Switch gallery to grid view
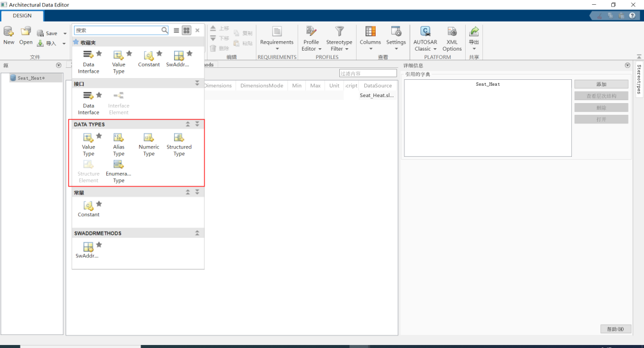This screenshot has width=644, height=348. (x=187, y=30)
